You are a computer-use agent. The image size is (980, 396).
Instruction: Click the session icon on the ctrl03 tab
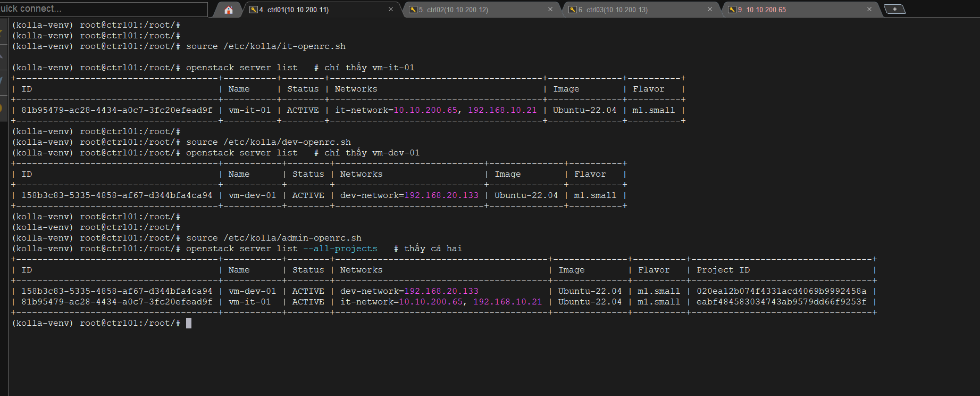coord(573,10)
